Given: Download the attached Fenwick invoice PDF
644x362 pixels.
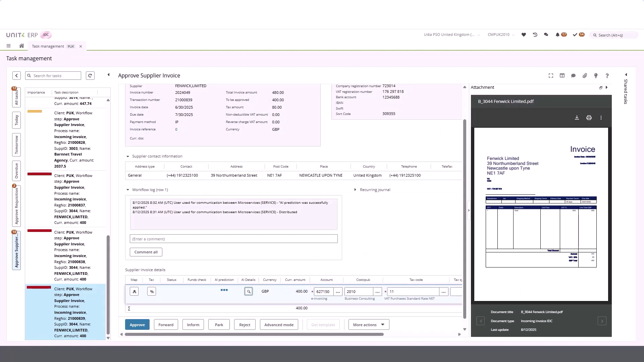Looking at the screenshot, I should point(577,118).
